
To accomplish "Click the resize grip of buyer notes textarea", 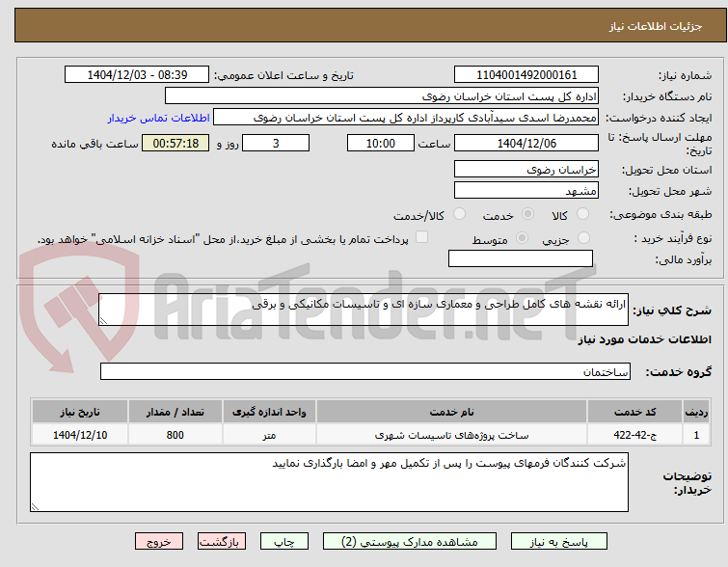I will [x=35, y=507].
